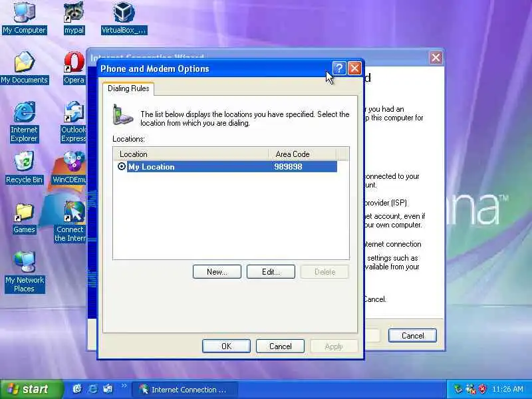Select the My Location radio button

(122, 166)
